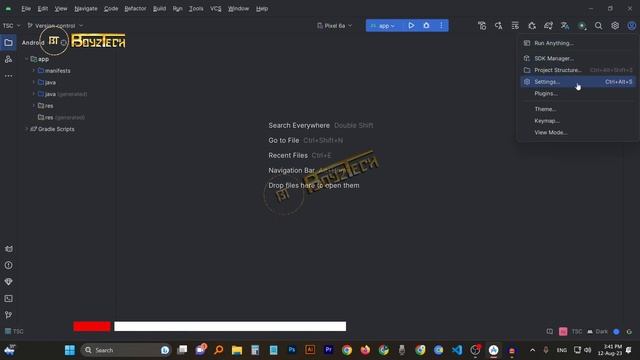Click the green circular dot toolbar icon
The image size is (640, 360).
pos(582,26)
